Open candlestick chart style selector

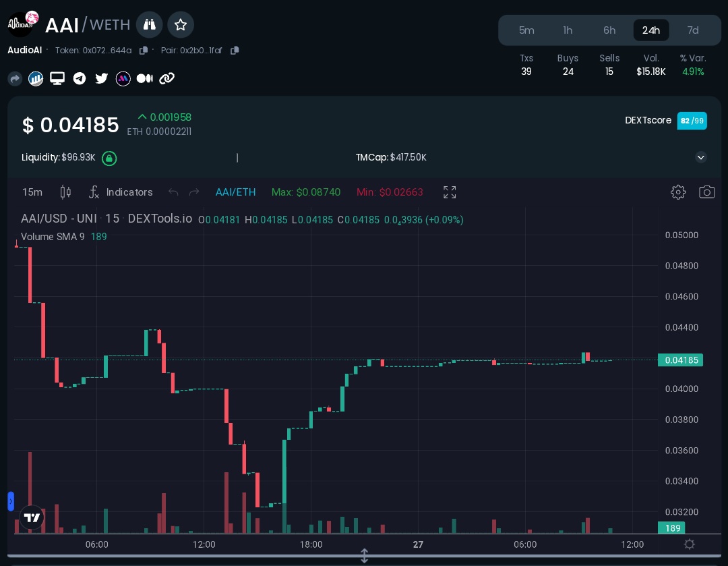coord(65,192)
